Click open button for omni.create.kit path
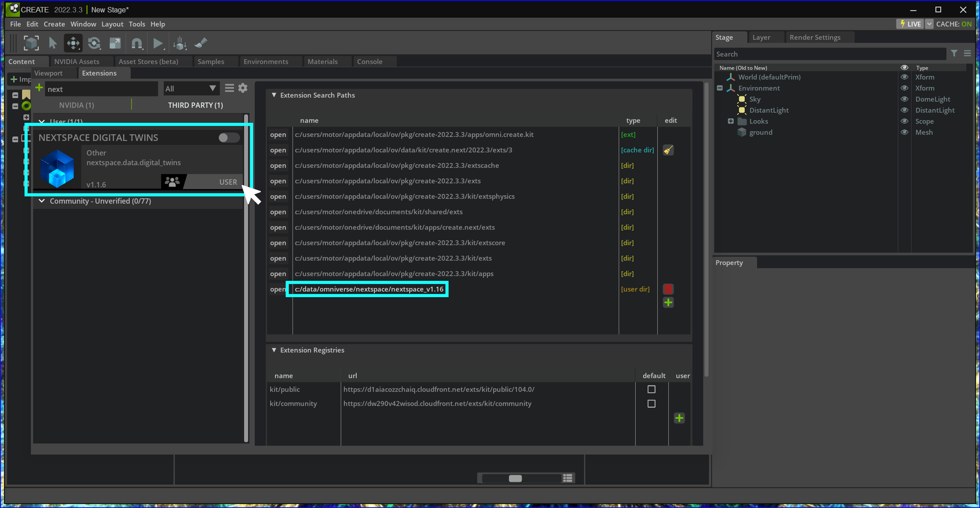The image size is (980, 508). click(x=278, y=134)
